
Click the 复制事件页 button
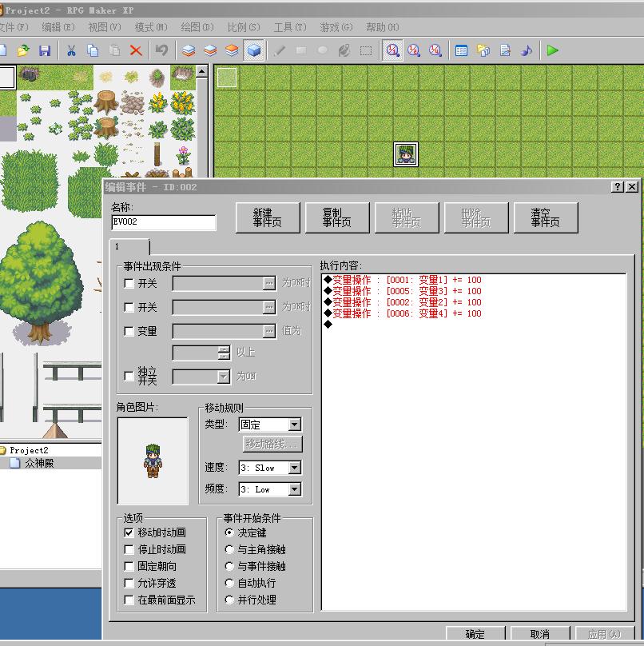click(x=337, y=218)
